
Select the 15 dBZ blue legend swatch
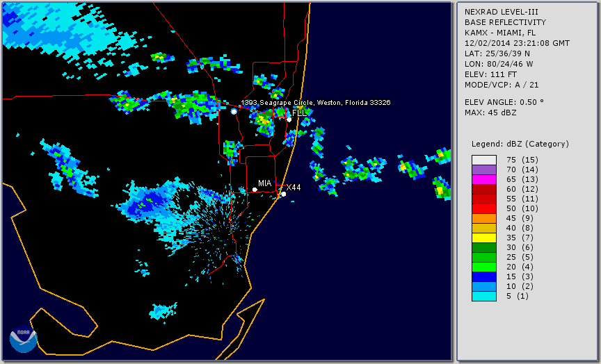(484, 276)
